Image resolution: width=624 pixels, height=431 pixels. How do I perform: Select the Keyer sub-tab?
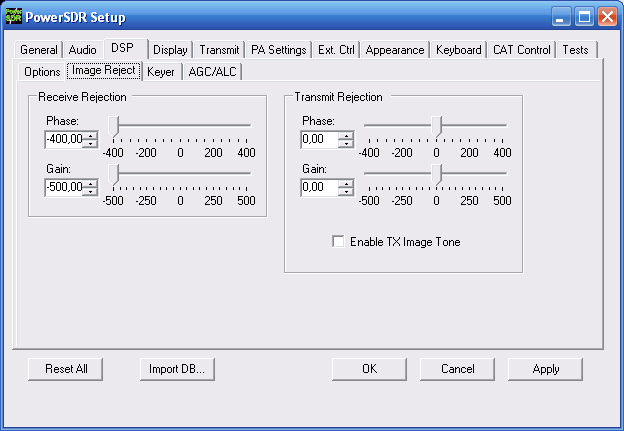[x=160, y=72]
